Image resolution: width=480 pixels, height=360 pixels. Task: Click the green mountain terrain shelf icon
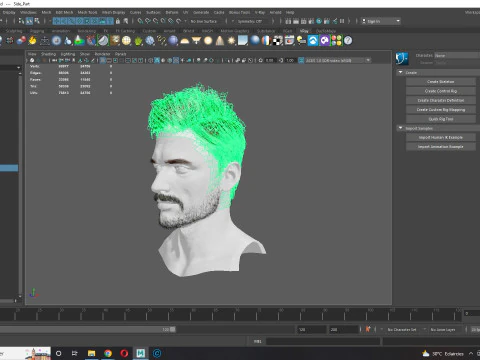(x=79, y=41)
